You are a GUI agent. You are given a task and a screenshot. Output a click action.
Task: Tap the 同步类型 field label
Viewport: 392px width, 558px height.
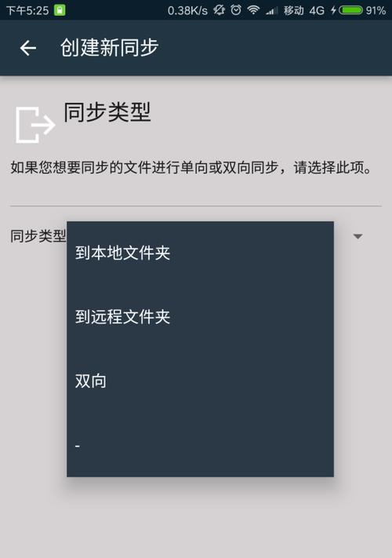[38, 236]
